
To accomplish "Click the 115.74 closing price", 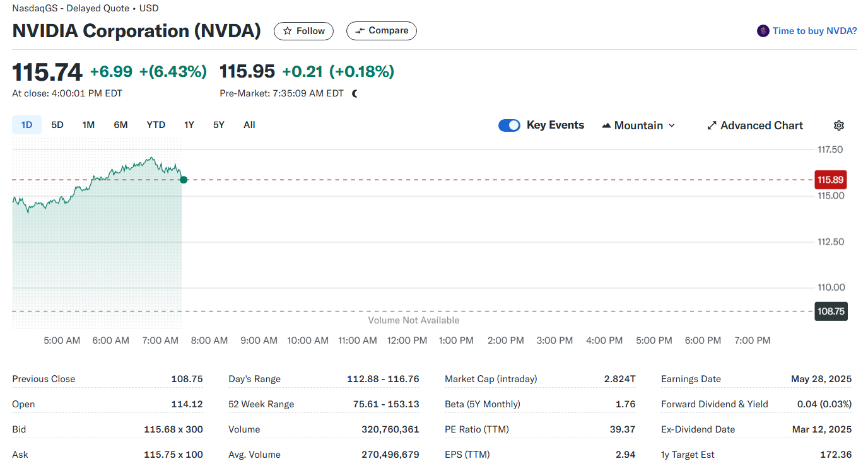I will 47,72.
